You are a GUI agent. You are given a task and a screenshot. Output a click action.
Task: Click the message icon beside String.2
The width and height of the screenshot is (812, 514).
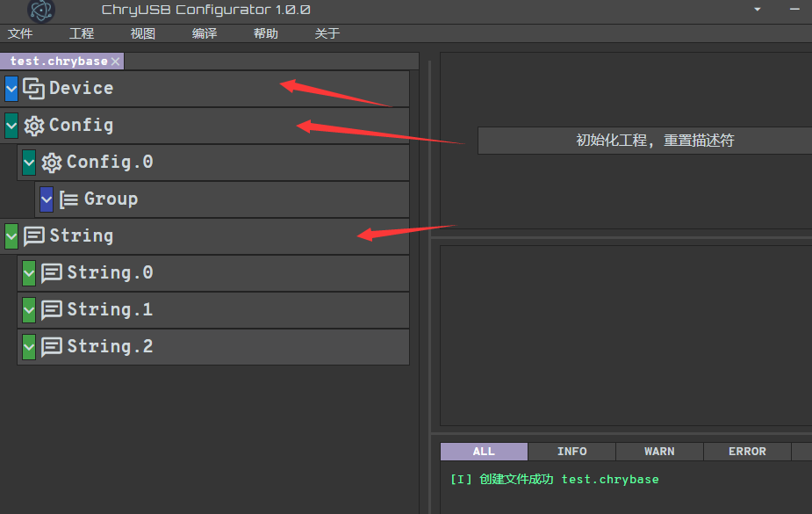coord(52,347)
